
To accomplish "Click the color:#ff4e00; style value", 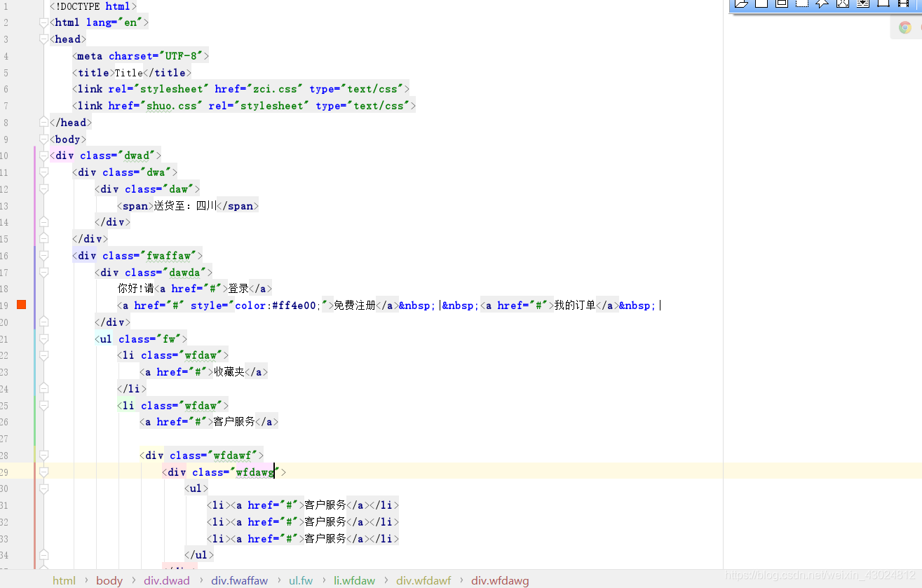I will [x=278, y=306].
